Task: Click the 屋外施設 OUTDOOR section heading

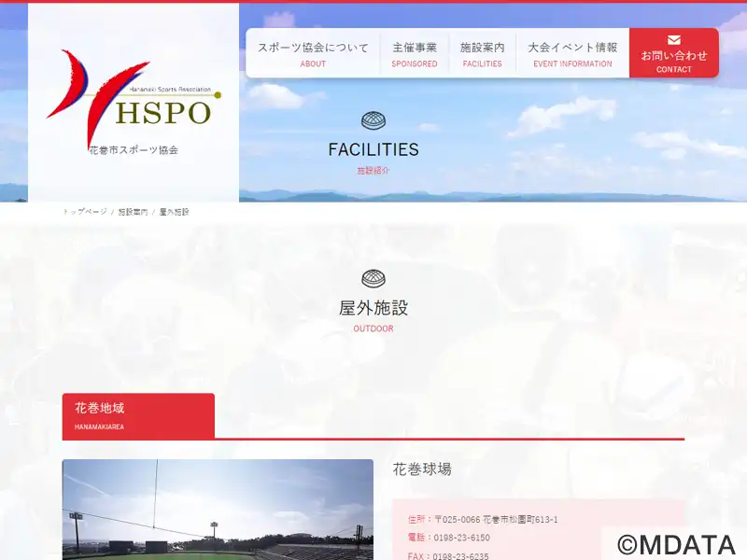Action: pos(373,315)
